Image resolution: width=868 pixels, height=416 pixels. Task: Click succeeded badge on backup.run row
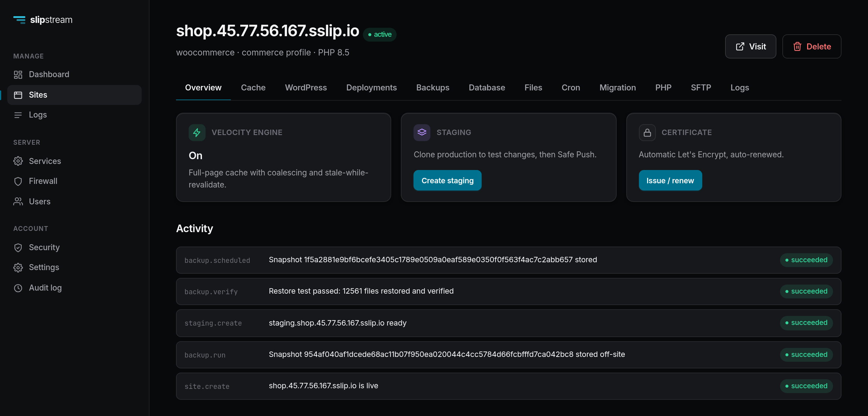coord(806,355)
